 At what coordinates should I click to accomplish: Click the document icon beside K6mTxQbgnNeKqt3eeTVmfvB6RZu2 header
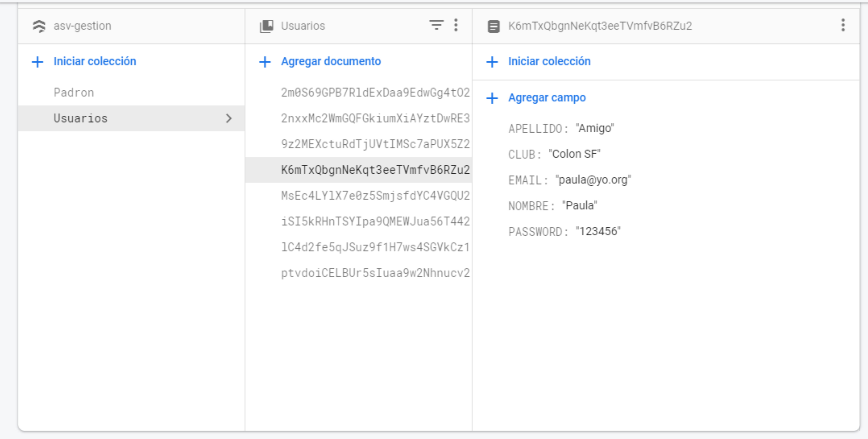point(494,26)
